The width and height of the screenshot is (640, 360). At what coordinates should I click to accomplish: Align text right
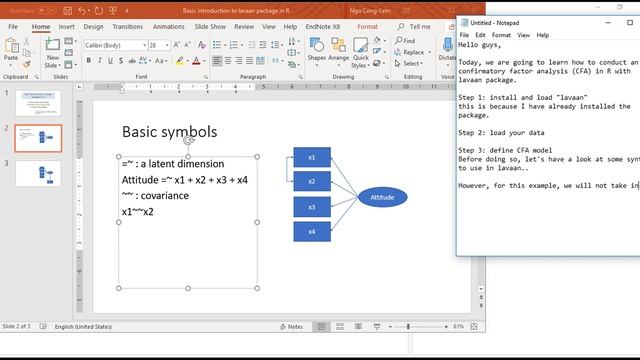pos(239,61)
